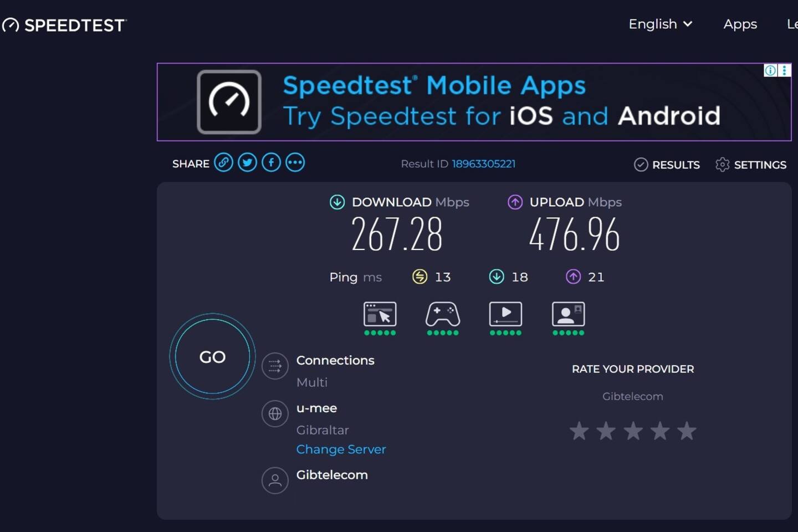Copy result link via share link icon
This screenshot has height=532, width=798.
[x=223, y=163]
